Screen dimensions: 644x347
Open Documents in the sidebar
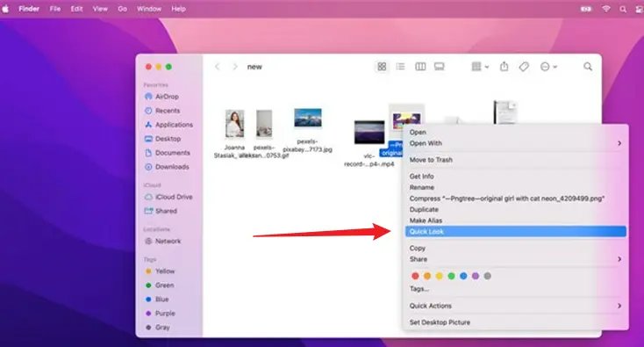(168, 153)
